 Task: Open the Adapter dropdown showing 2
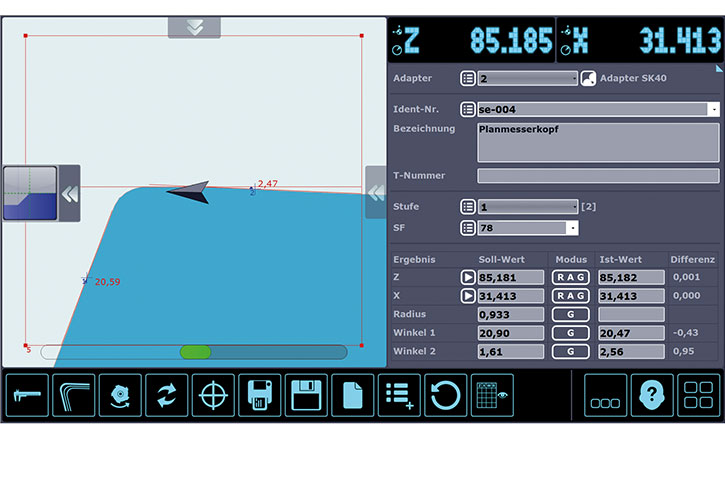point(528,78)
